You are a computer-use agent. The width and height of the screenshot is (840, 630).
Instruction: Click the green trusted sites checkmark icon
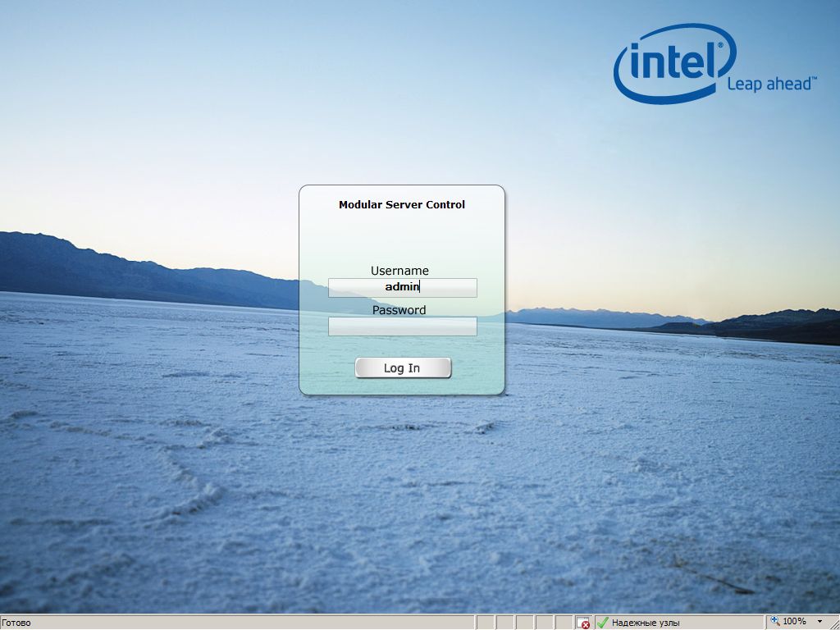[x=603, y=623]
